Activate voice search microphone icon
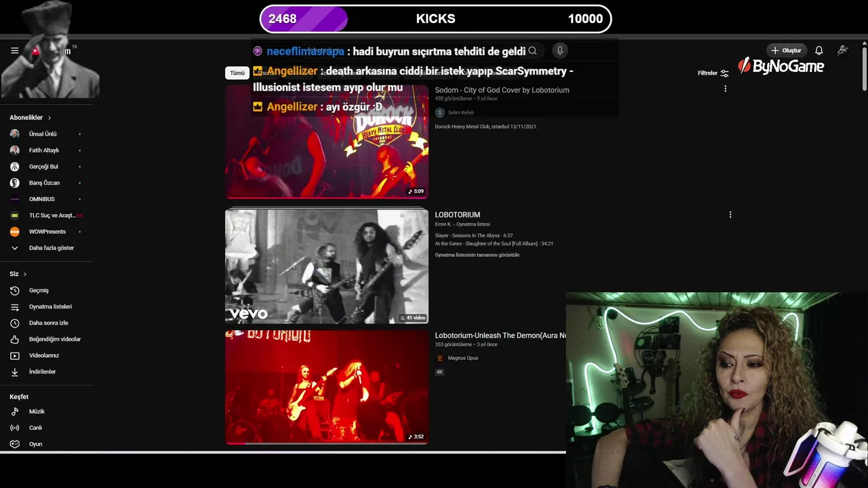 [x=560, y=50]
